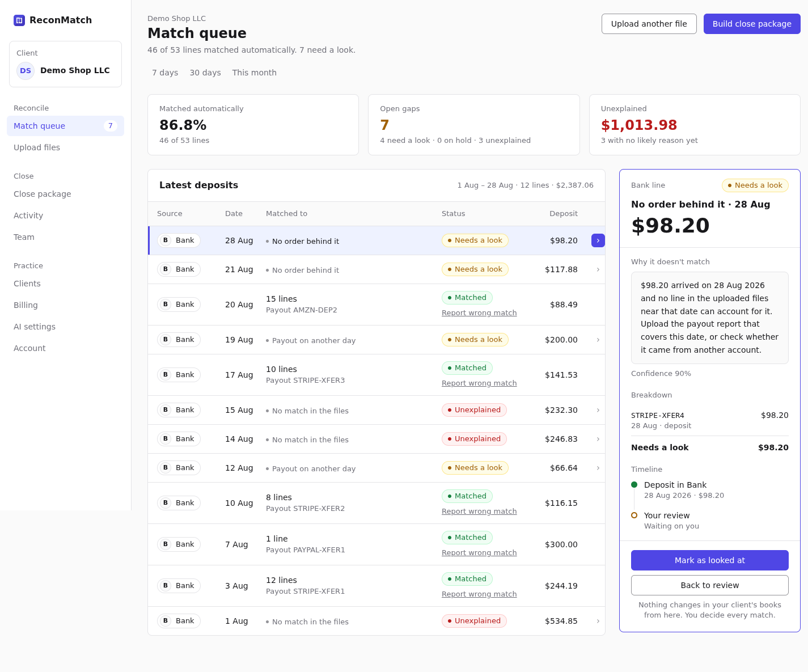Click Needs a look badge in detail panel
This screenshot has height=672, width=808.
pos(755,185)
